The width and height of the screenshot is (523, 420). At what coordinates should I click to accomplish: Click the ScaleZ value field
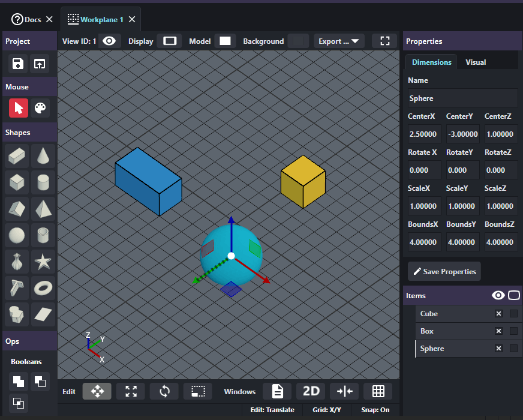(x=501, y=206)
